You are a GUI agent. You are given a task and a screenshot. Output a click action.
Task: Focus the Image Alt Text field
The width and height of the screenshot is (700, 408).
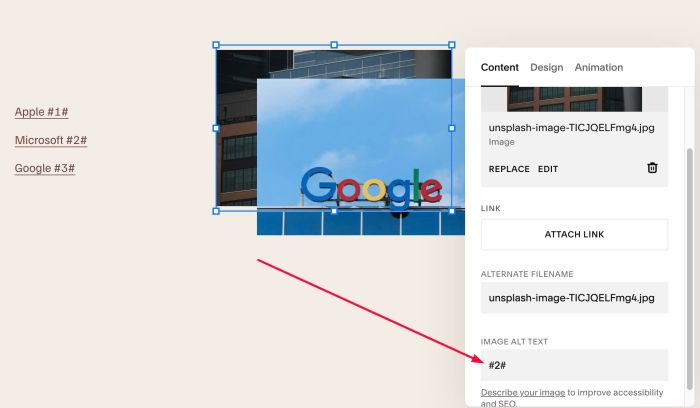tap(574, 365)
